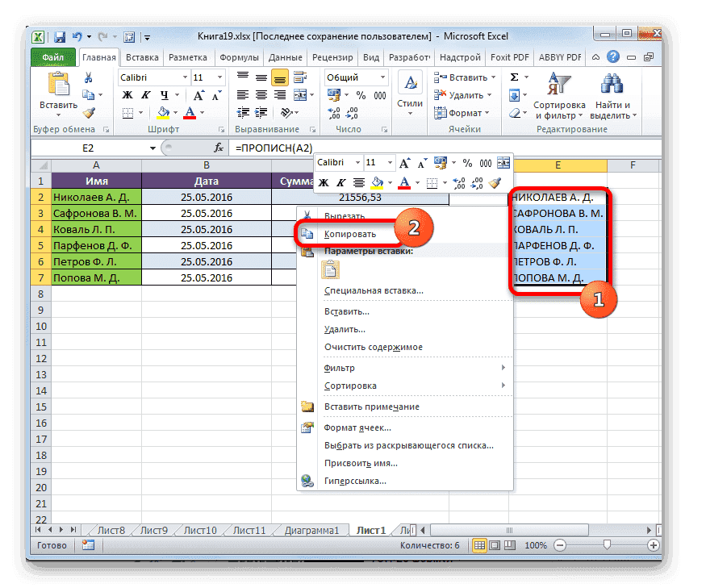Image resolution: width=706 pixels, height=588 pixels.
Task: Toggle bold formatting in the Font group
Action: tap(127, 95)
